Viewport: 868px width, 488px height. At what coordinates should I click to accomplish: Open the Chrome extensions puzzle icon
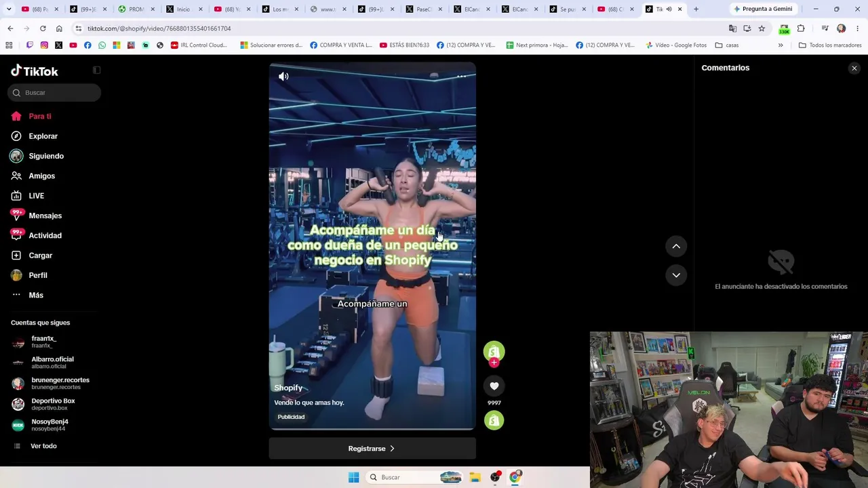tap(801, 28)
